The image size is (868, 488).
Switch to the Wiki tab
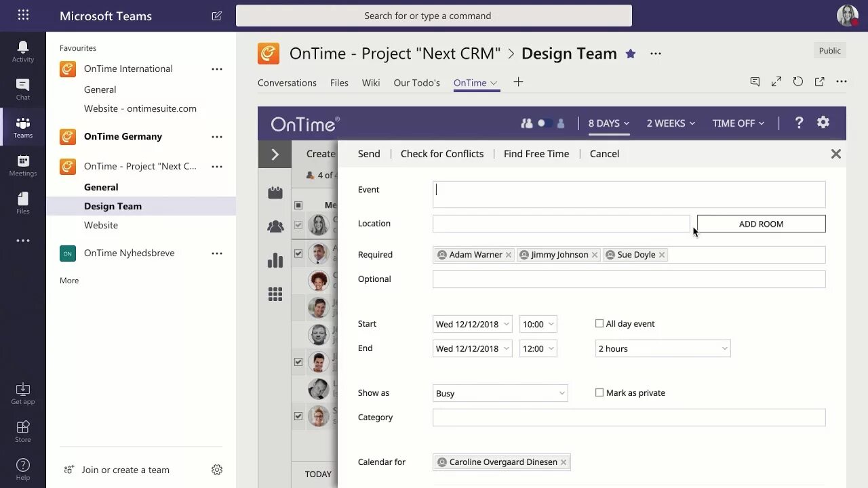(x=371, y=83)
